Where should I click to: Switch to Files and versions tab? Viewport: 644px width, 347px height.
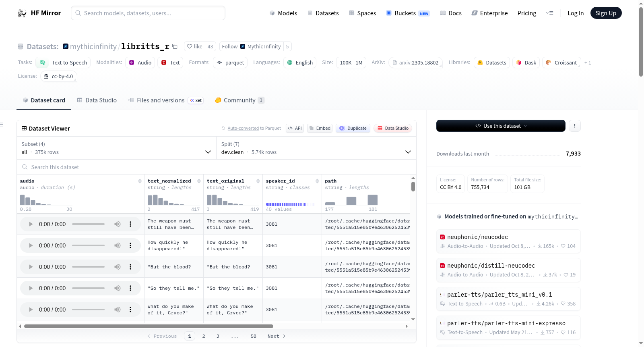click(x=165, y=100)
